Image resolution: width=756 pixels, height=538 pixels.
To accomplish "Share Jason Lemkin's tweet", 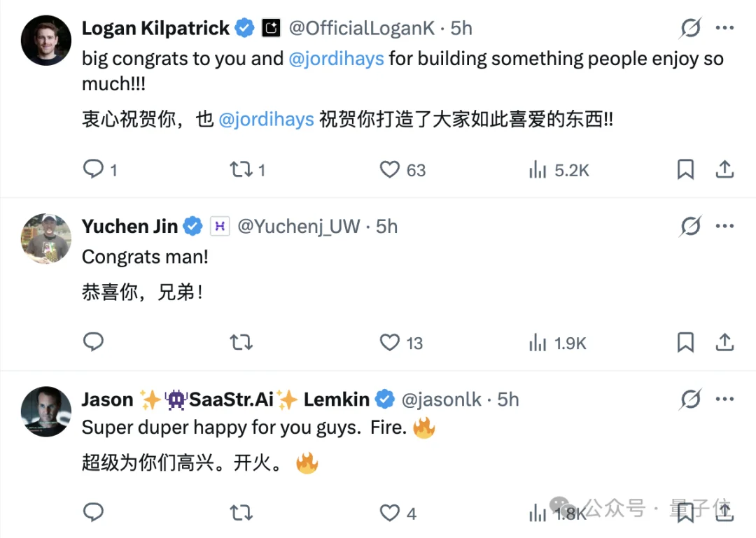I will click(725, 513).
